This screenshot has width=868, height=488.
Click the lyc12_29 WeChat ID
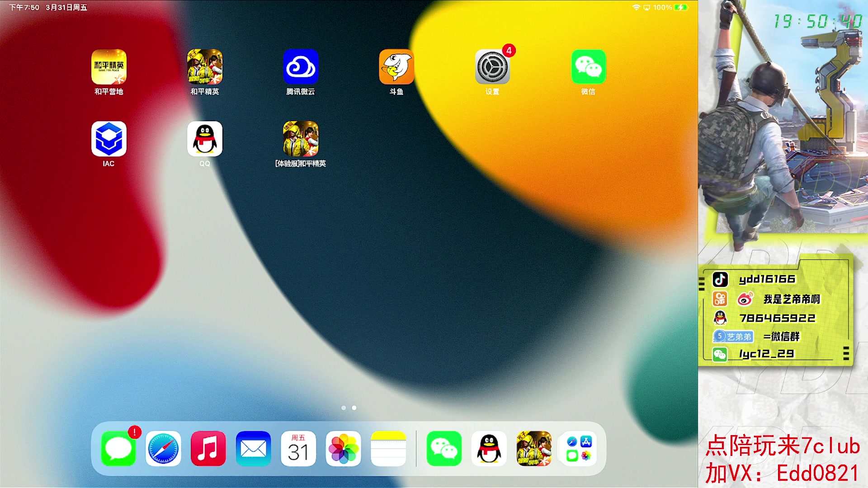coord(767,354)
